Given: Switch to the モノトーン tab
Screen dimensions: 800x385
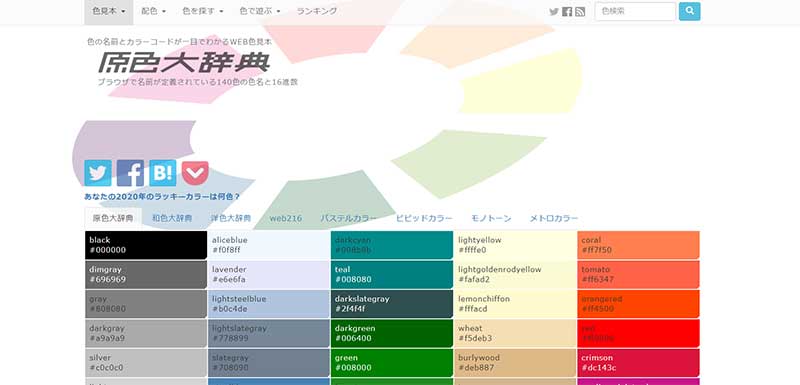Looking at the screenshot, I should pos(491,218).
